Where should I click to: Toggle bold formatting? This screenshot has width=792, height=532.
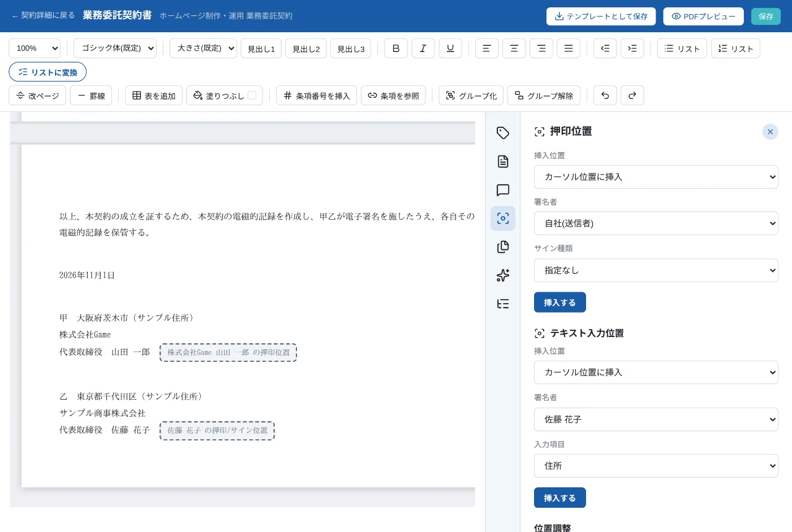[396, 49]
